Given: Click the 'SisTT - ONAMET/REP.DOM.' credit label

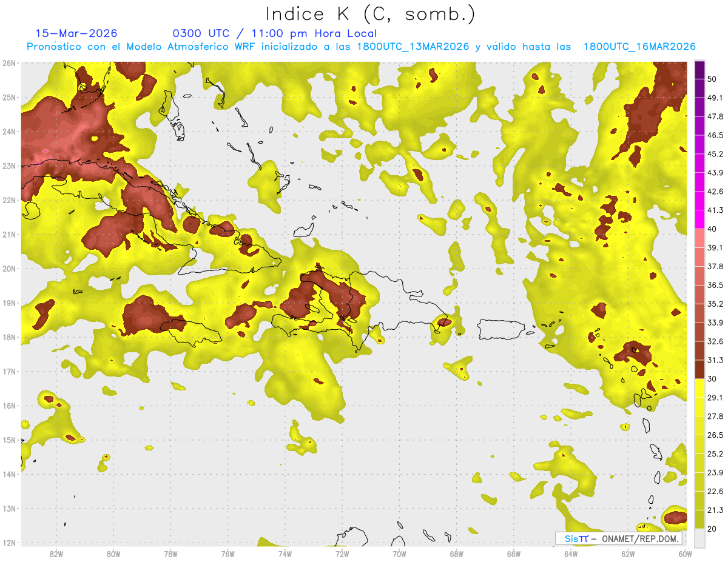Looking at the screenshot, I should 618,538.
